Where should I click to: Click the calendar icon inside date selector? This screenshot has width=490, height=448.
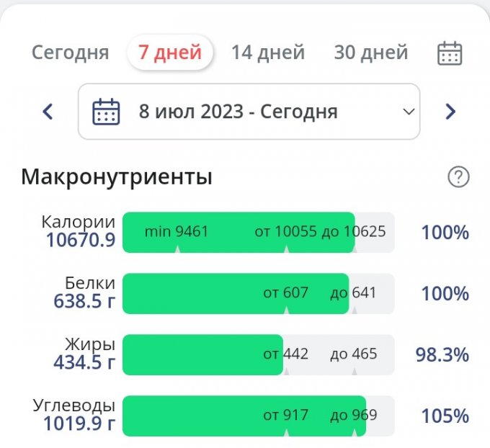106,112
